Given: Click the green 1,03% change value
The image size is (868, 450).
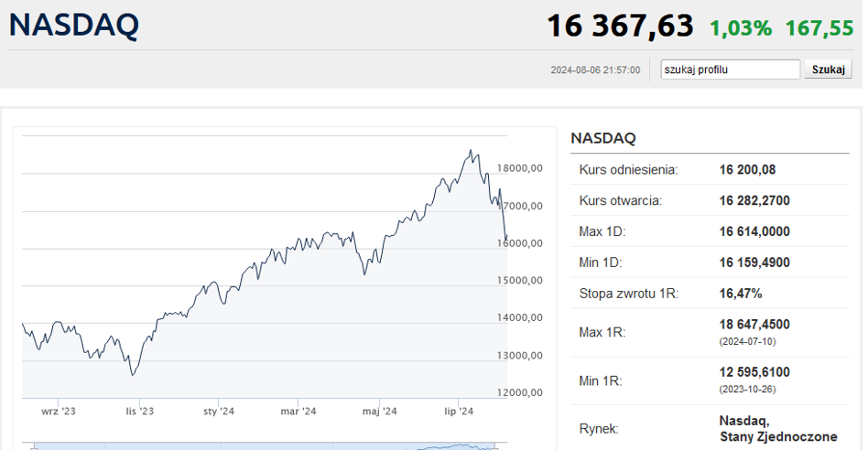Looking at the screenshot, I should pos(741,28).
